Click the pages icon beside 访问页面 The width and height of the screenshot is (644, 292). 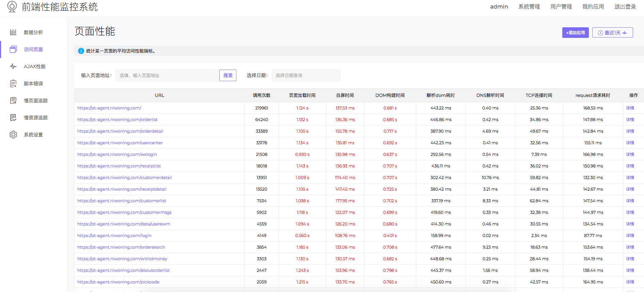(13, 49)
